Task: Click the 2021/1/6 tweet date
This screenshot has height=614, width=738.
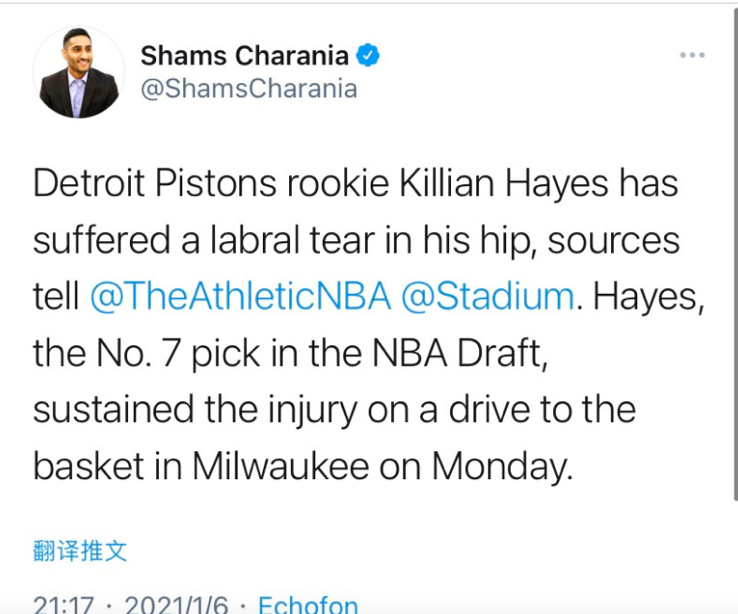Action: click(176, 604)
